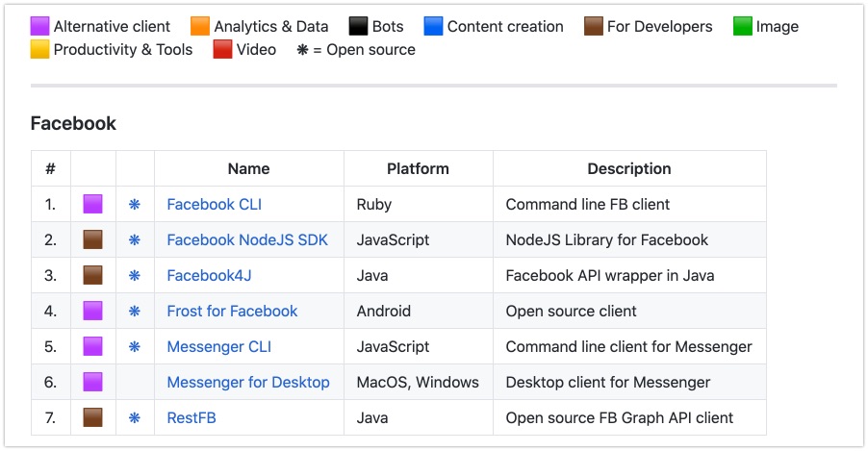Click open source asterisk for Facebook NodeJS SDK

click(135, 239)
